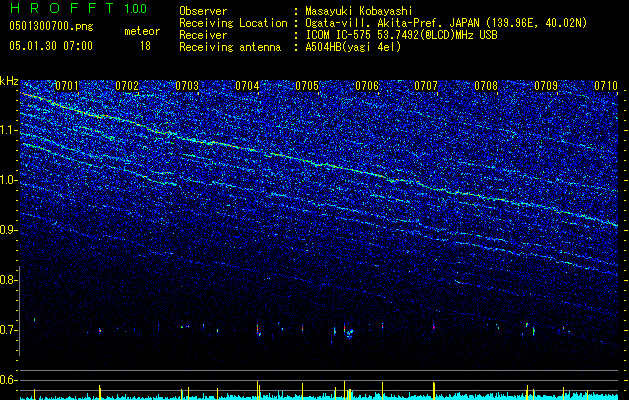Click the 1.0 kHz axis label

(x=8, y=180)
